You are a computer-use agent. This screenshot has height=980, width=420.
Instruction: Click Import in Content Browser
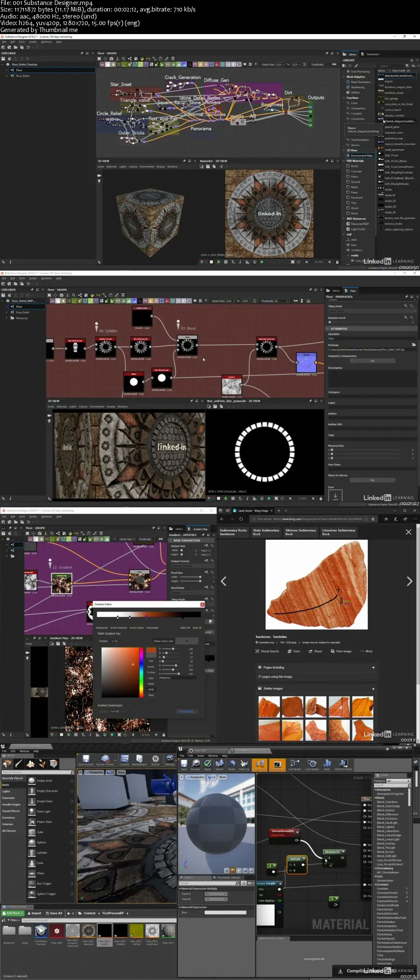(34, 913)
